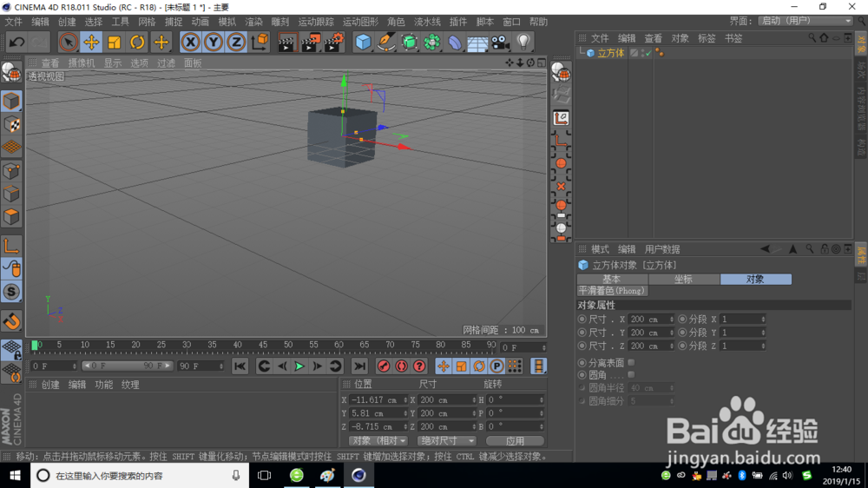
Task: Click the 平滑着色(Phong) tab
Action: tap(612, 291)
